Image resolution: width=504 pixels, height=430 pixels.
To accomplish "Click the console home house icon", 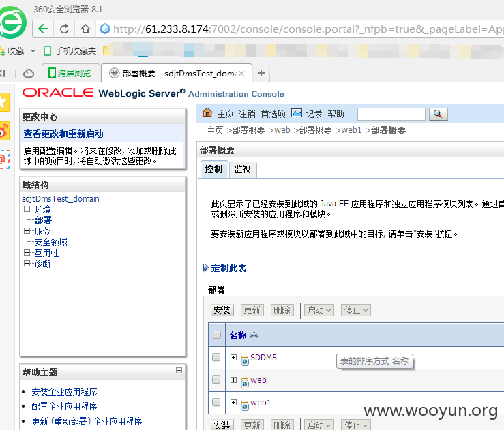I will click(207, 113).
